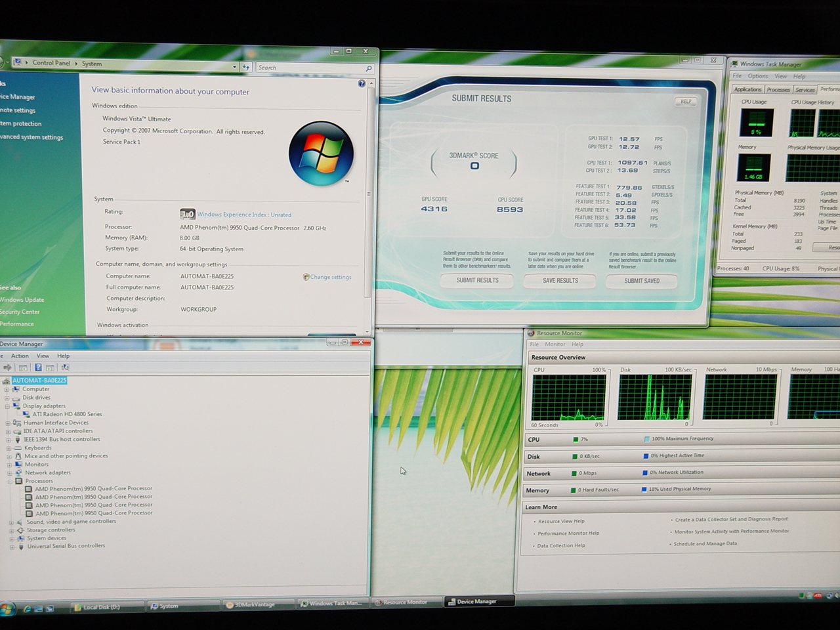
Task: Click the SAVE RESULTS button in 3DMark
Action: tap(560, 281)
